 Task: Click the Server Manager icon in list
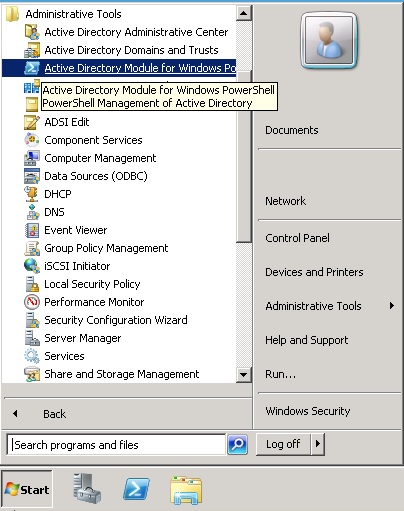[32, 338]
